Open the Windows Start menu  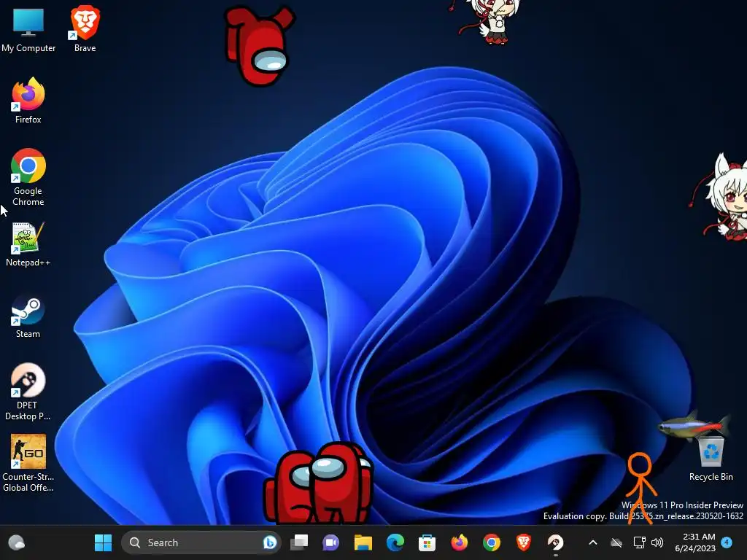point(103,542)
